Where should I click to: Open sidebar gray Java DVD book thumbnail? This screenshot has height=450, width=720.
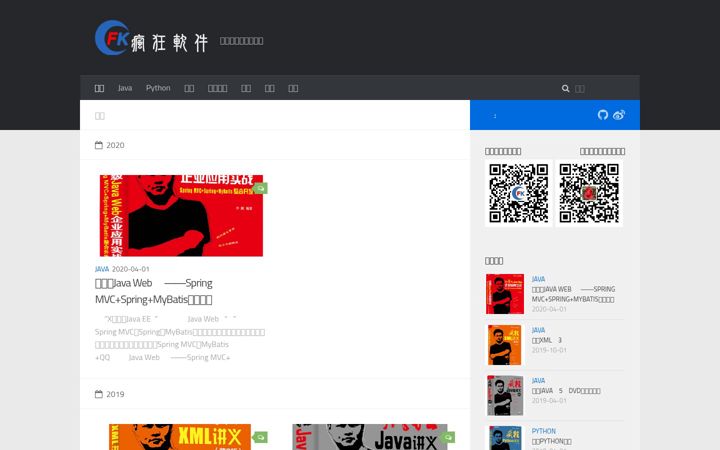coord(505,395)
